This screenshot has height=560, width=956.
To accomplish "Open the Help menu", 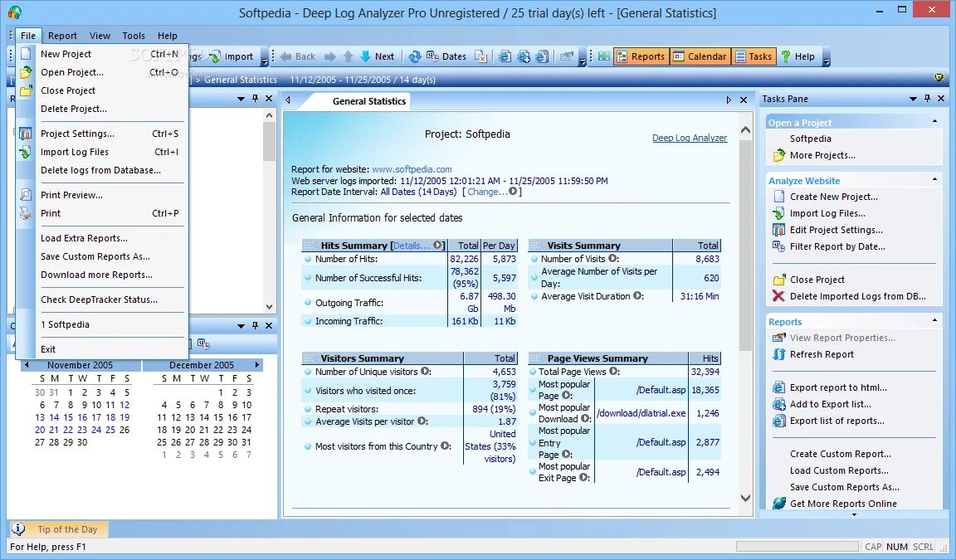I will 167,36.
